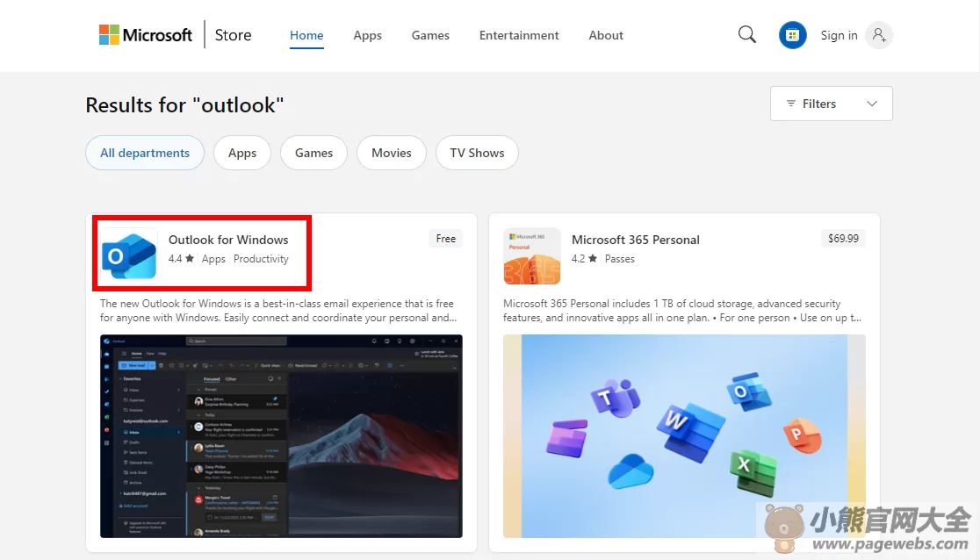Filter results by Apps department
980x560 pixels.
(x=242, y=153)
